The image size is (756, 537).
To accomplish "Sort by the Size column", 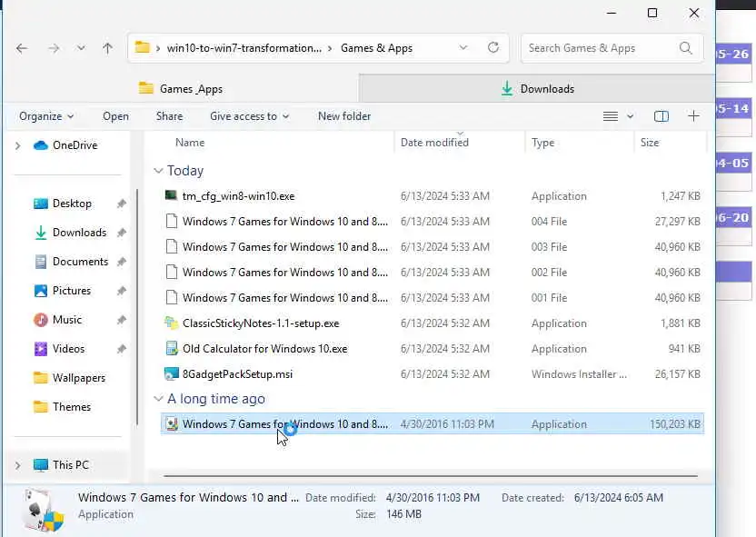I will pos(650,143).
